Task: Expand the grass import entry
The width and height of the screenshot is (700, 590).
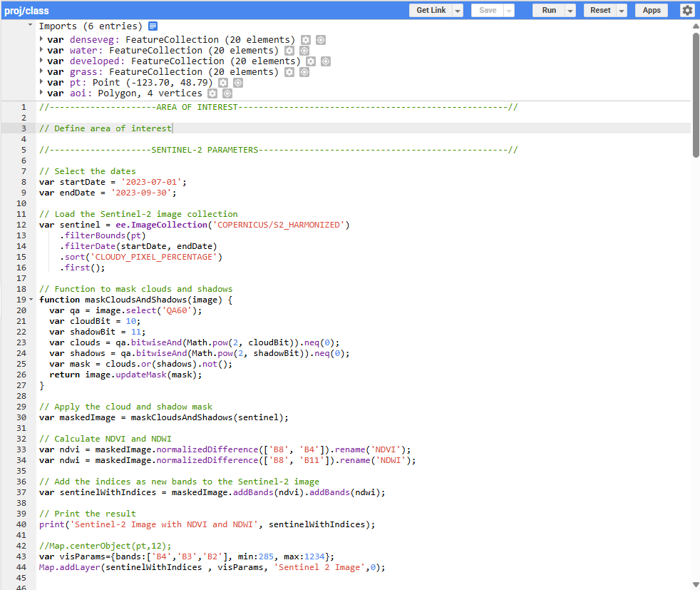Action: [41, 71]
